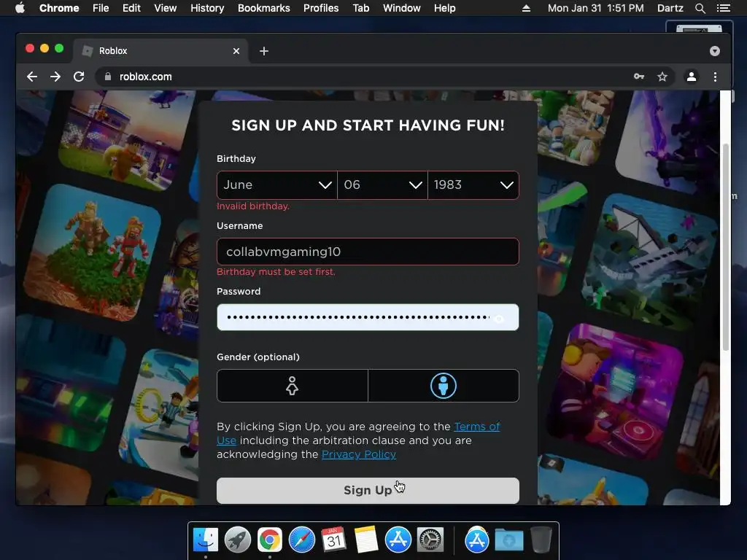
Task: Select the Roblox browser tab
Action: pos(160,51)
